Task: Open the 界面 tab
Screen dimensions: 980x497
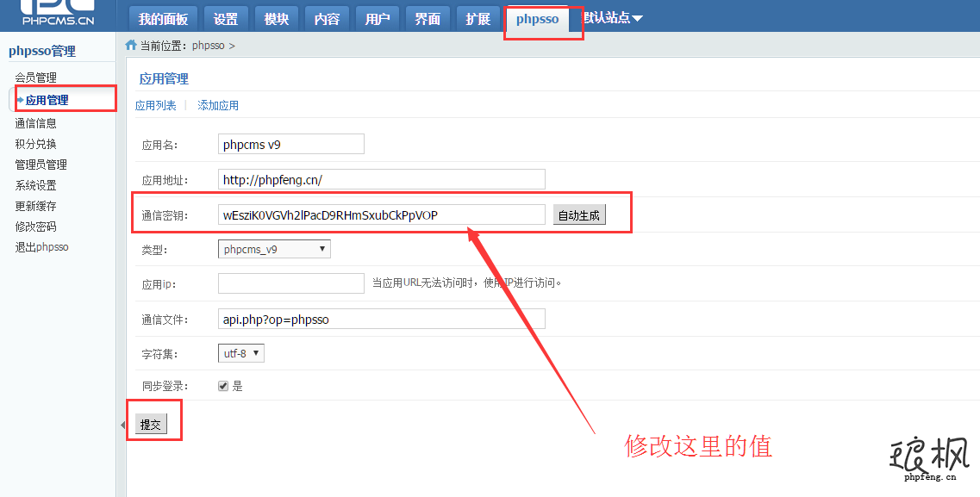Action: [428, 19]
